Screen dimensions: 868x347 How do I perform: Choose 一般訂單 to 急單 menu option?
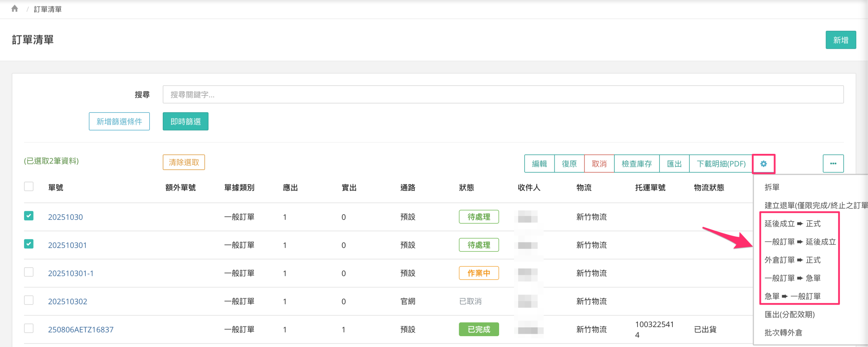point(792,278)
